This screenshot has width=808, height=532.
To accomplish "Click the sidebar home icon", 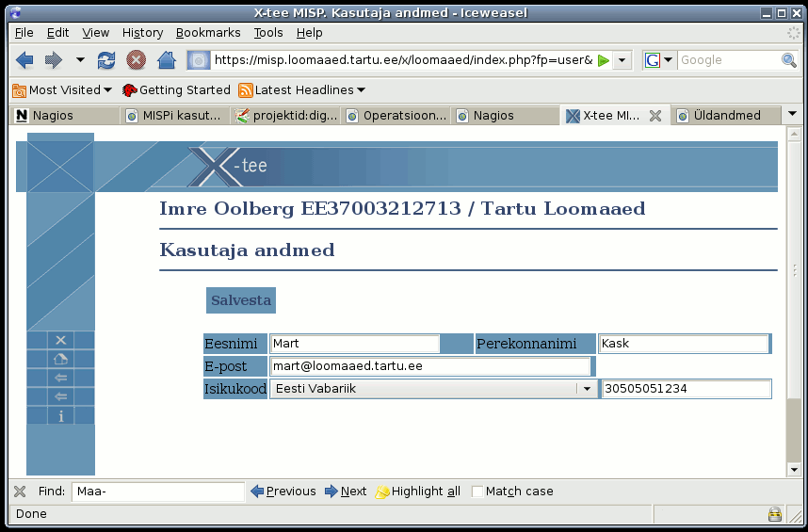I will coord(61,359).
